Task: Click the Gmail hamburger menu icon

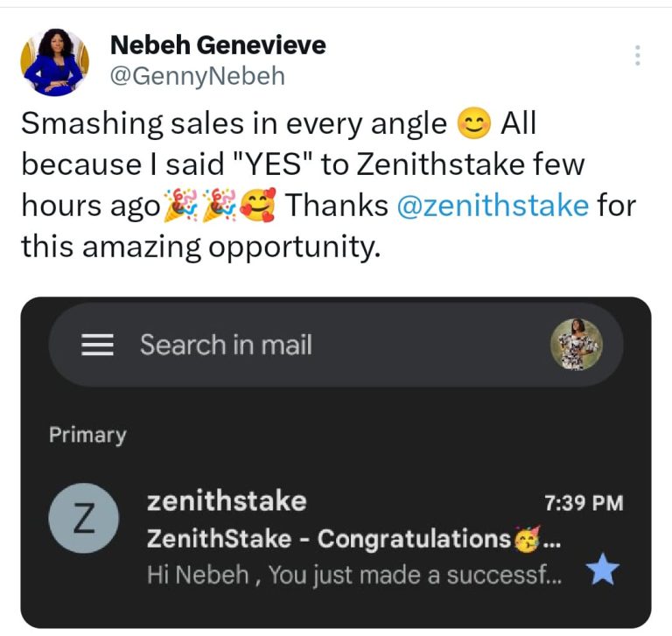Action: (x=98, y=346)
